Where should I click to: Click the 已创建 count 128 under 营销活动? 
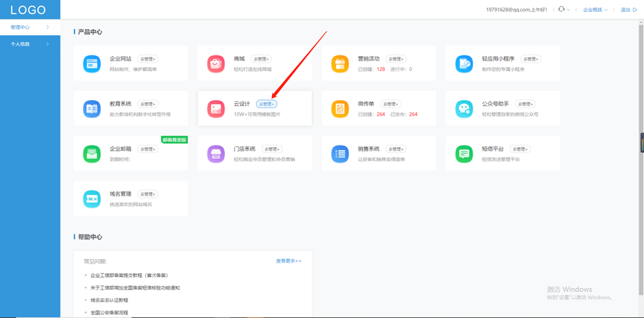381,69
